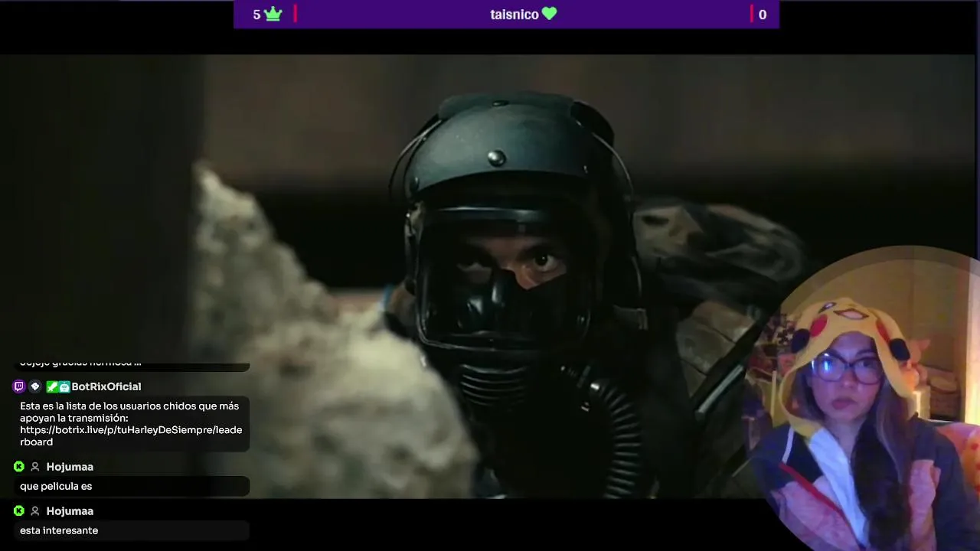Click the taisnico name in top bar
The image size is (980, 551).
pos(514,15)
